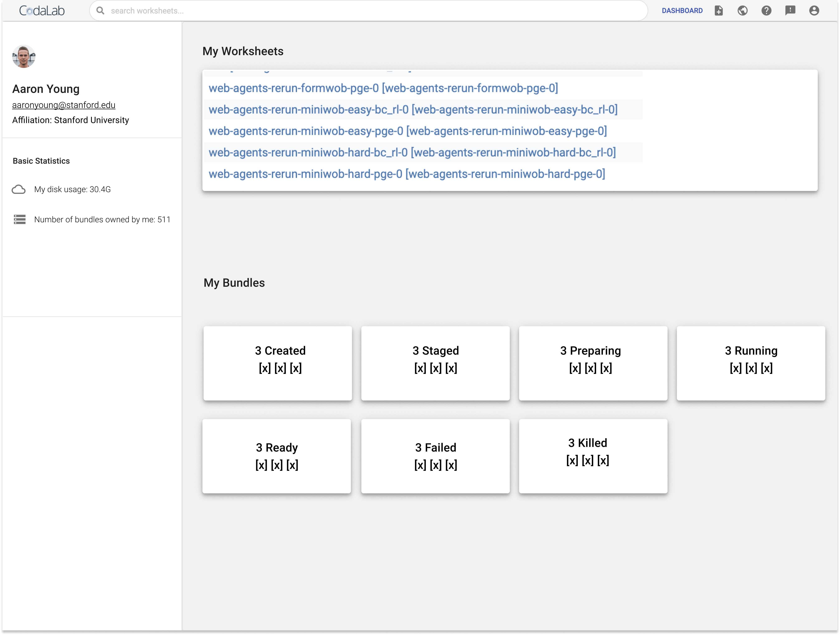Select the 3 Failed bundles card
840x635 pixels.
435,456
